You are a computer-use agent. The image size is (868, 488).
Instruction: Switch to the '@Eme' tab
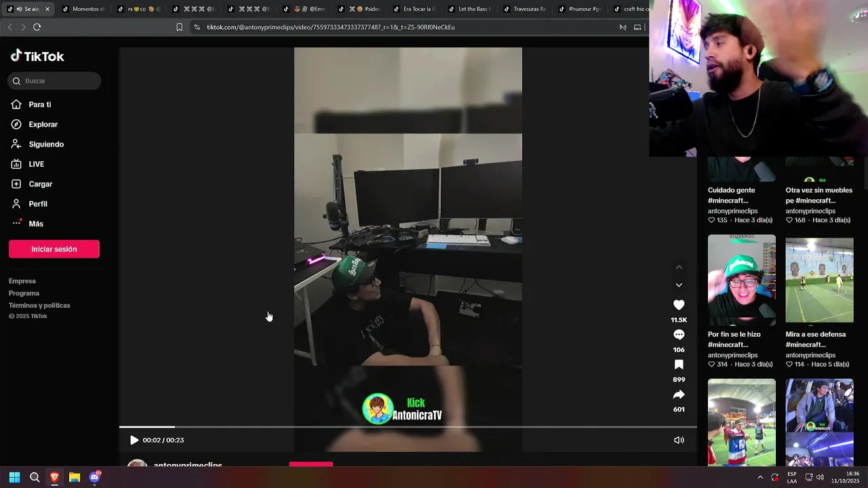[x=304, y=9]
